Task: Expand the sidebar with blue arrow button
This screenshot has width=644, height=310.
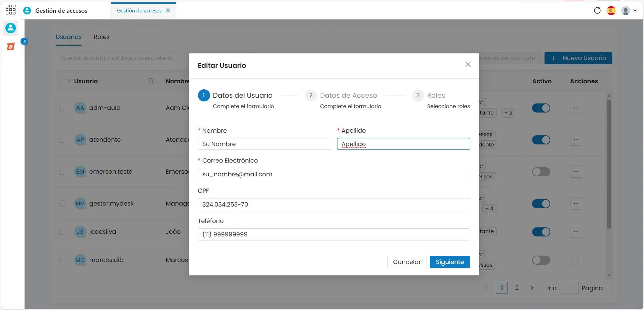Action: pos(24,41)
